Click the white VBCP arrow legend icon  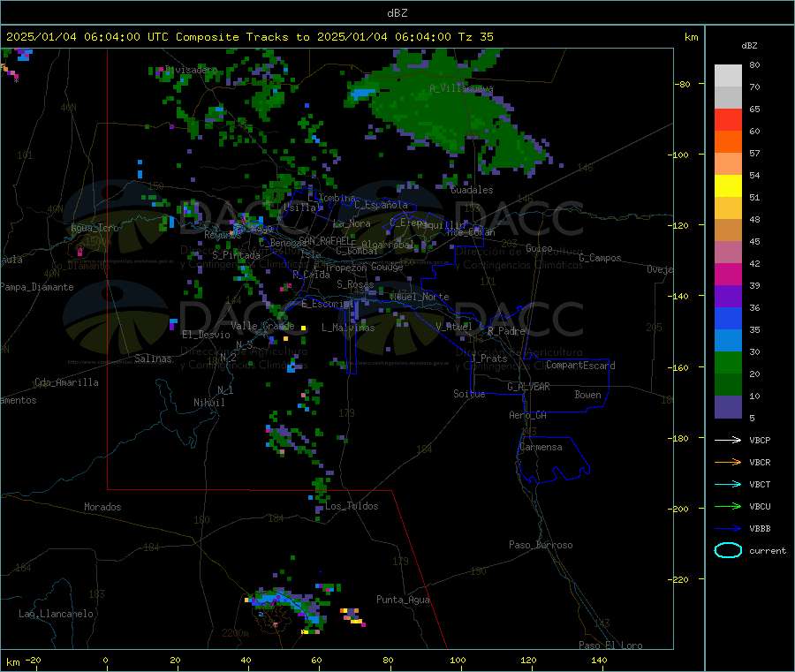[x=728, y=440]
